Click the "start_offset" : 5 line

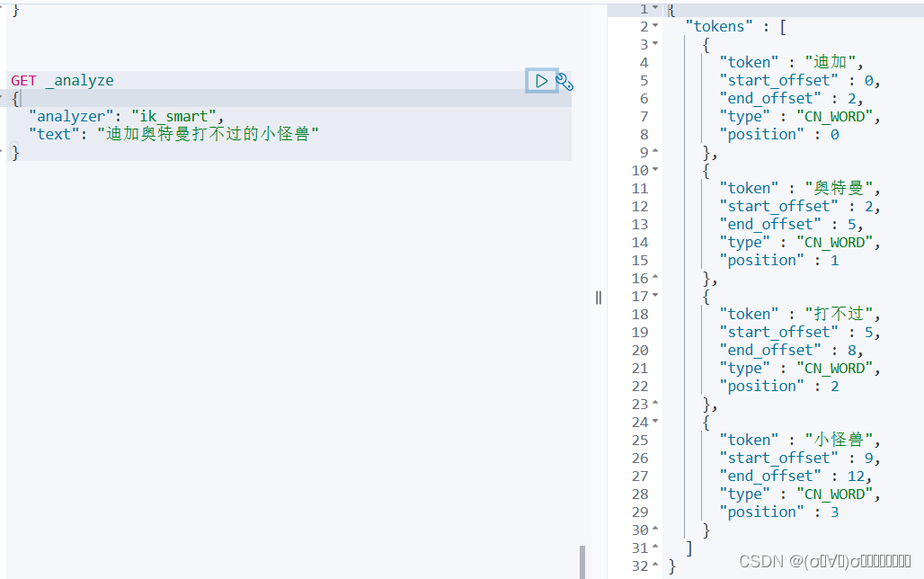pyautogui.click(x=800, y=332)
